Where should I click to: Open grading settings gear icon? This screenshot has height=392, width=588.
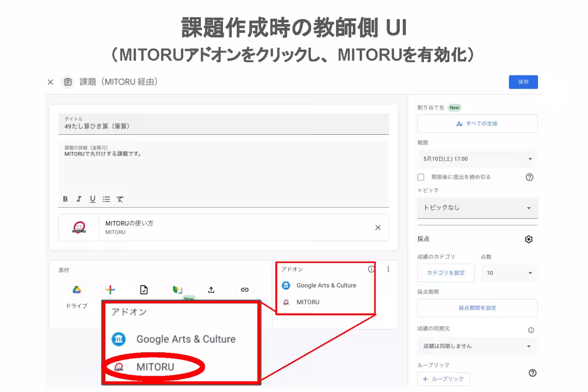tap(529, 239)
